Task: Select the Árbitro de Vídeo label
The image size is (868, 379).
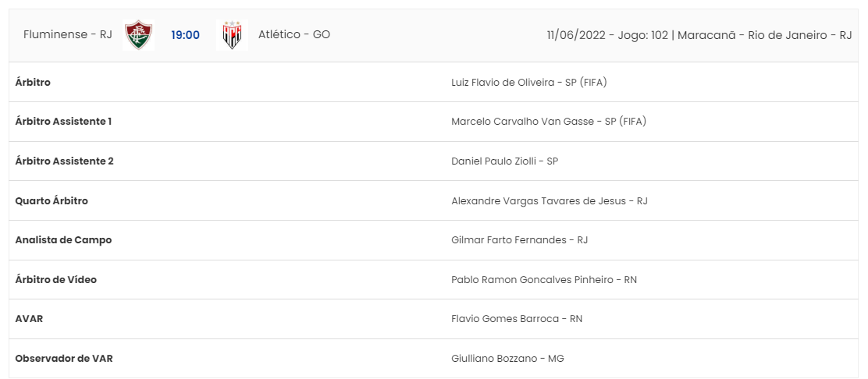Action: 56,279
